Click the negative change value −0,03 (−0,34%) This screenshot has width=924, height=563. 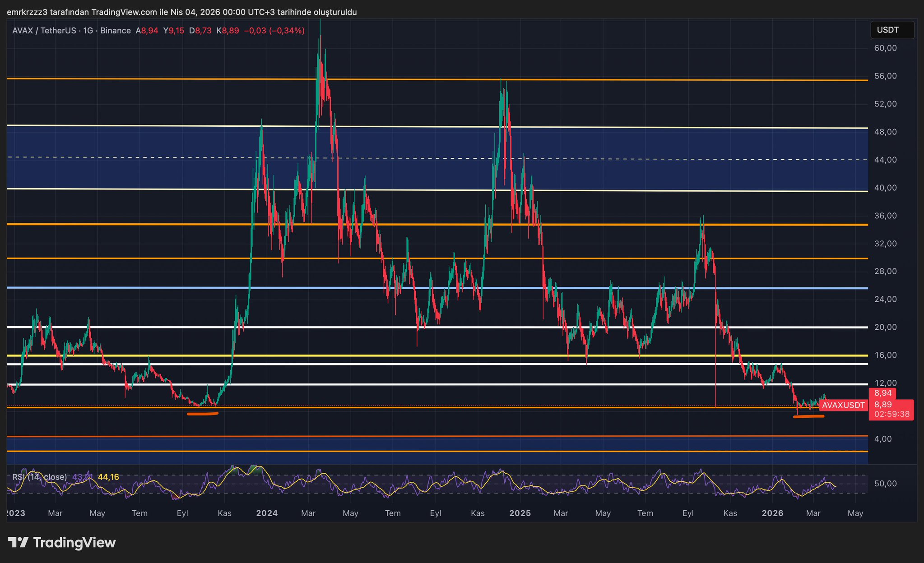tap(274, 31)
